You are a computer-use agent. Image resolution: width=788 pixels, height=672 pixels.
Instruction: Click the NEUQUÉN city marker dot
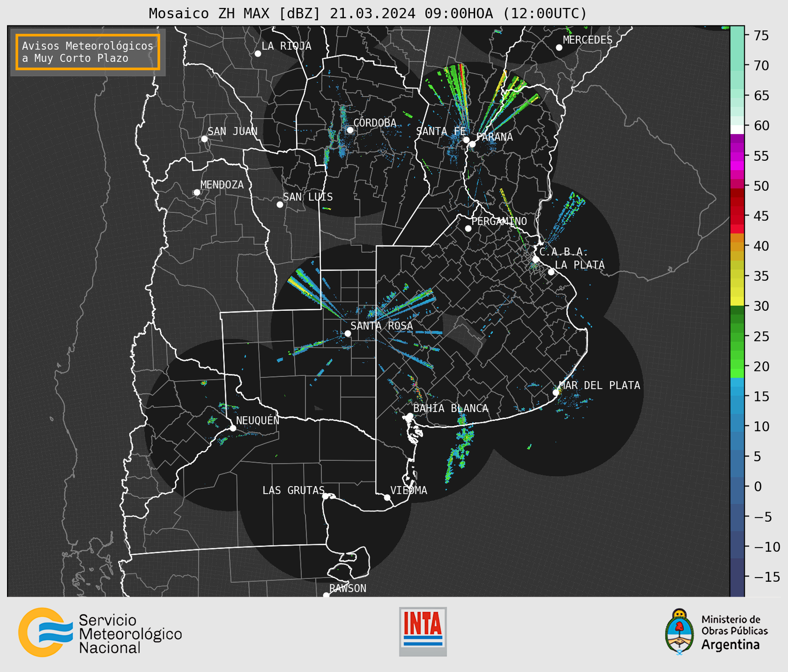point(233,428)
